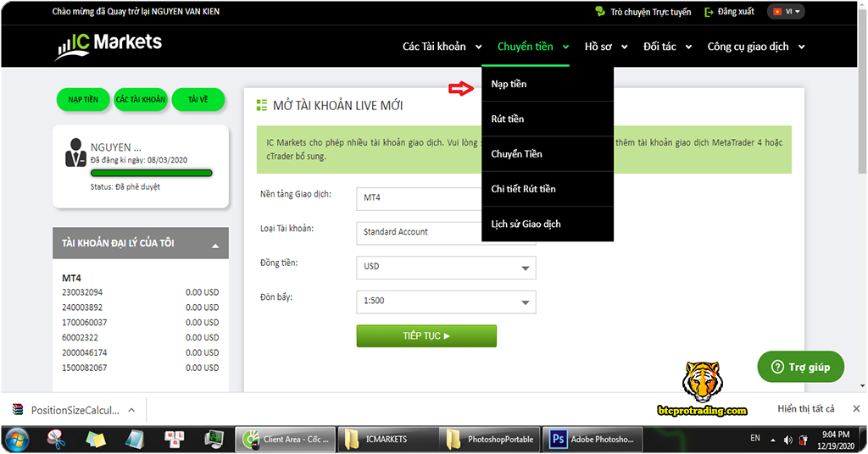Open the Windows Start button
Screen dimensions: 868x454
pyautogui.click(x=16, y=440)
